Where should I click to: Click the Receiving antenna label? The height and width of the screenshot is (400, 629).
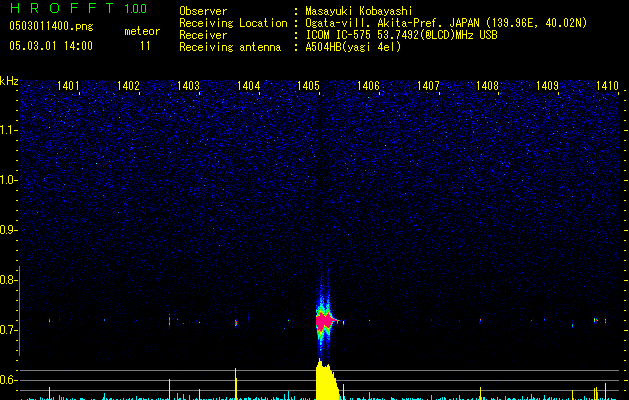pos(230,47)
